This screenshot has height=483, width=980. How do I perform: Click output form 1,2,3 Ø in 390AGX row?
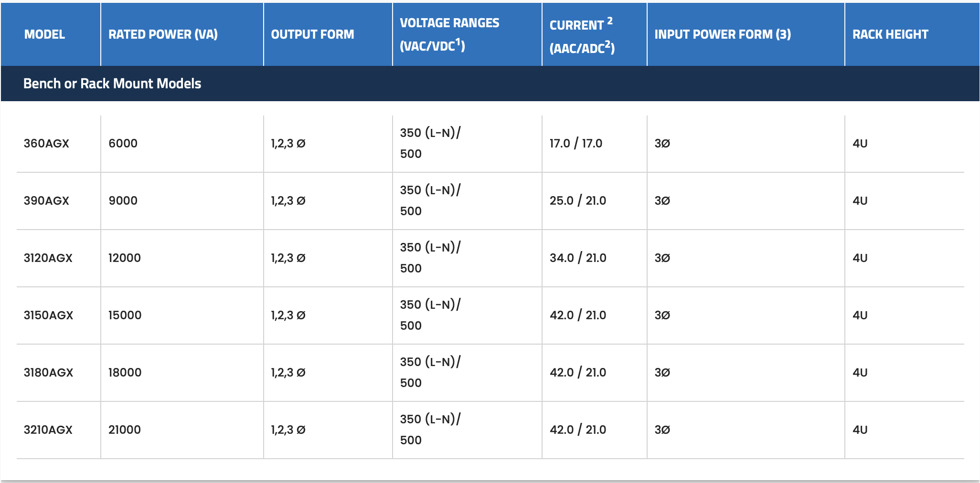coord(288,200)
